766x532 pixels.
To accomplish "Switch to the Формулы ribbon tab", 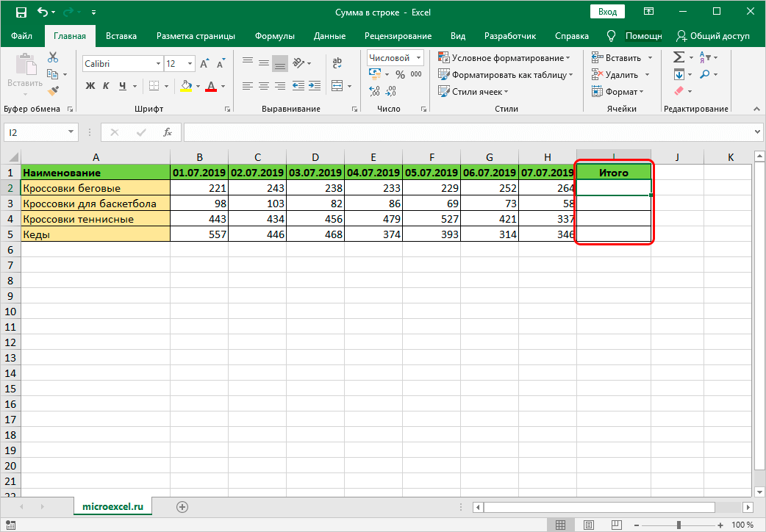I will [x=274, y=36].
